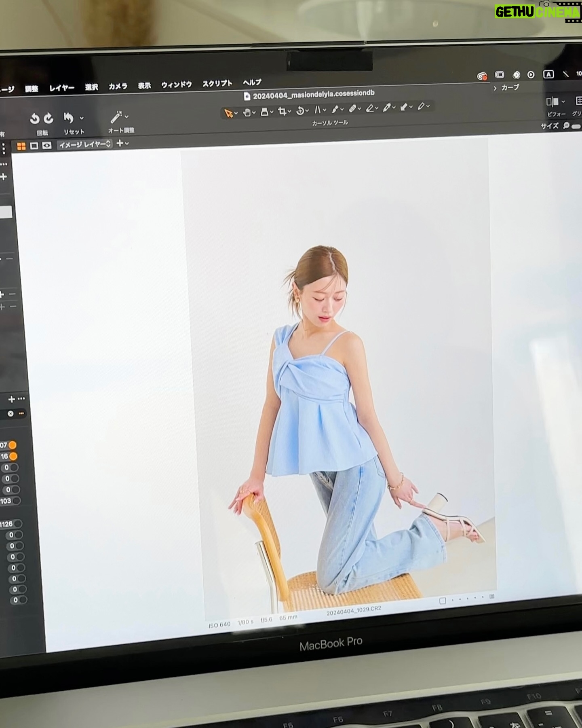Click the magnifier icon next to サイズ
The height and width of the screenshot is (728, 582).
click(x=566, y=126)
